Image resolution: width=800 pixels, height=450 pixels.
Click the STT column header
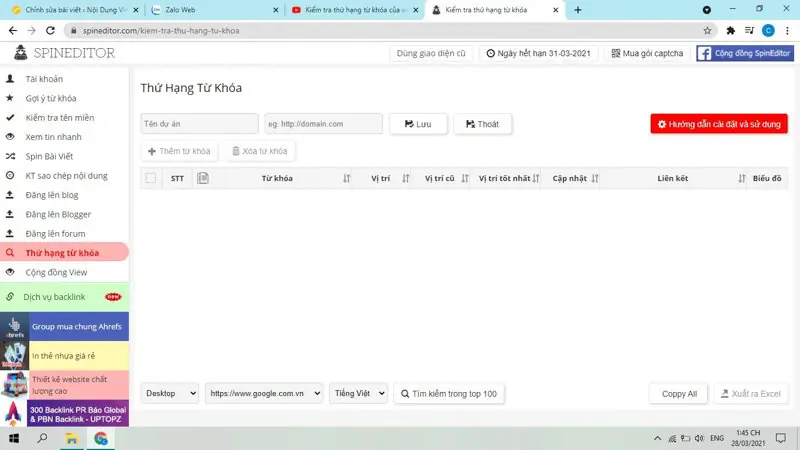[177, 179]
